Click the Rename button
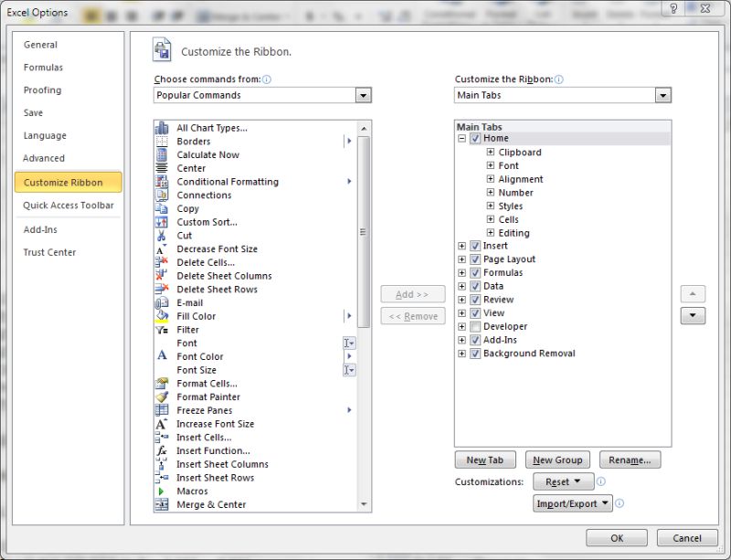 pos(630,460)
